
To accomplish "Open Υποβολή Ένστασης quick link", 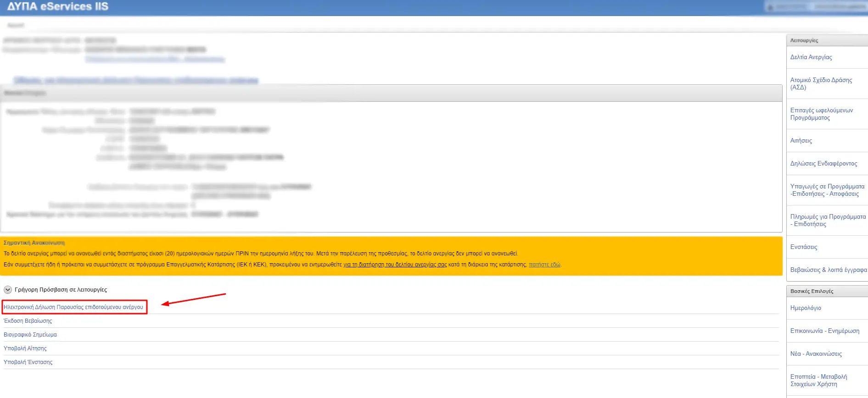I will pyautogui.click(x=28, y=362).
